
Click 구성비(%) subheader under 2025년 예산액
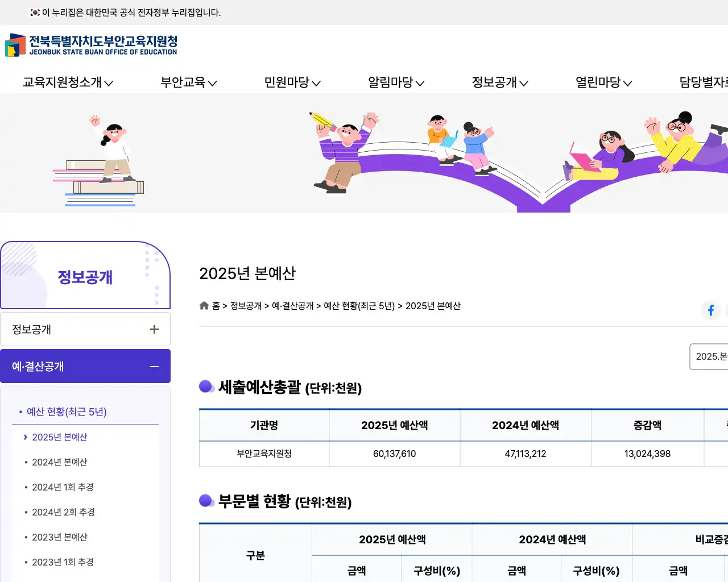[x=437, y=571]
